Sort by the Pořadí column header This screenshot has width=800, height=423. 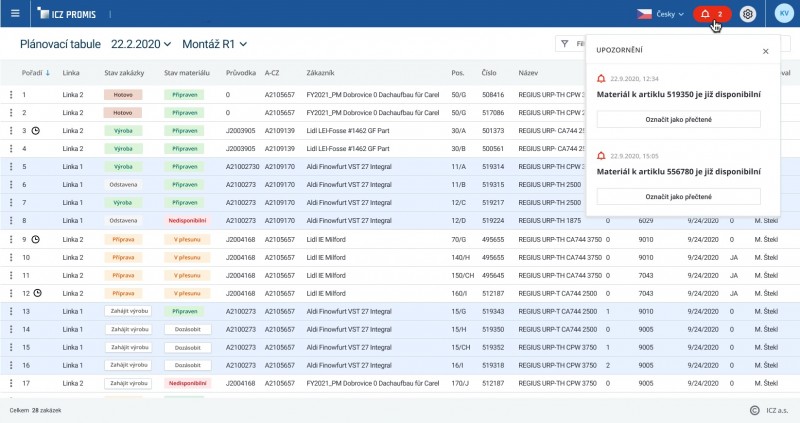pyautogui.click(x=34, y=73)
